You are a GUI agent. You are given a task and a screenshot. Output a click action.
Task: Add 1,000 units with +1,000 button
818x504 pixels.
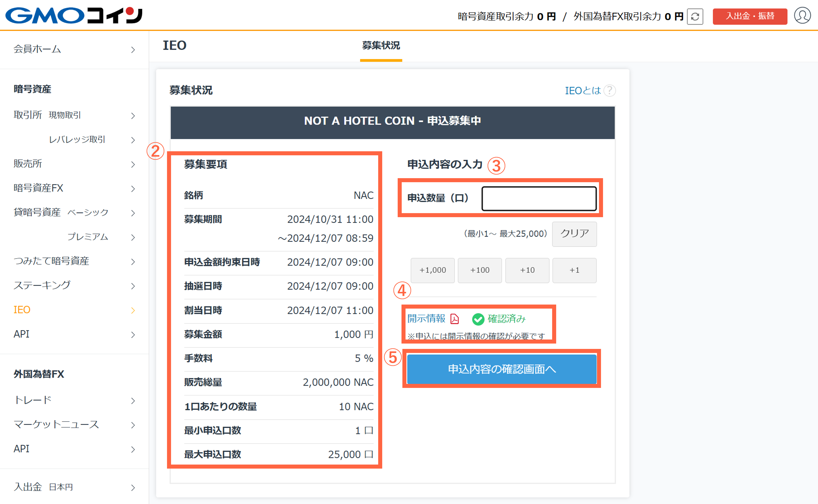click(433, 270)
